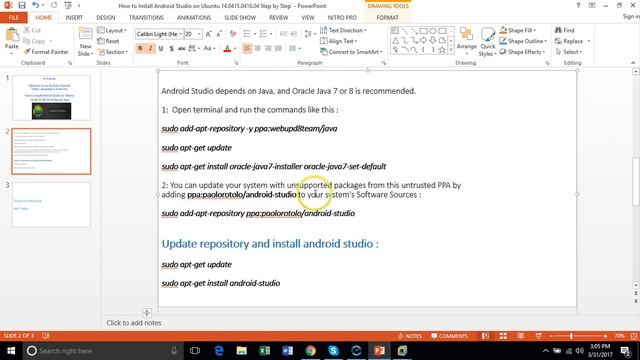
Task: Switch to Slide Sorter view
Action: pos(503,336)
